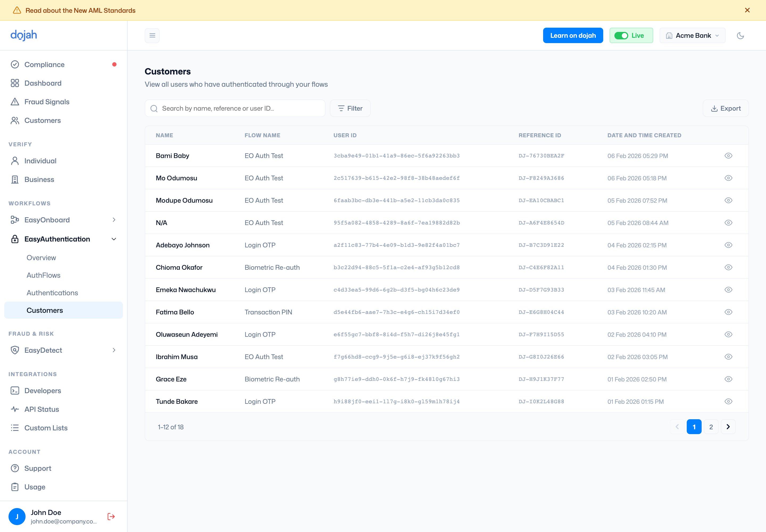Click the EasyAuthentication lock icon
The width and height of the screenshot is (766, 532).
15,239
